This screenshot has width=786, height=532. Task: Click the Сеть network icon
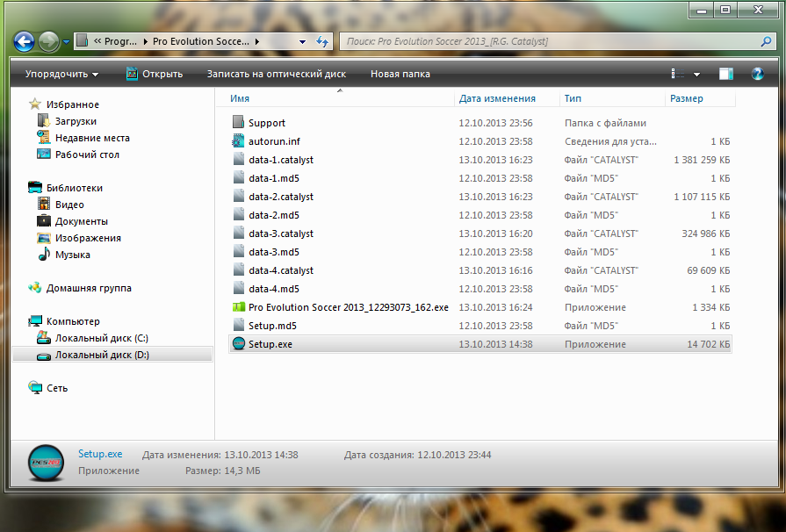click(35, 388)
